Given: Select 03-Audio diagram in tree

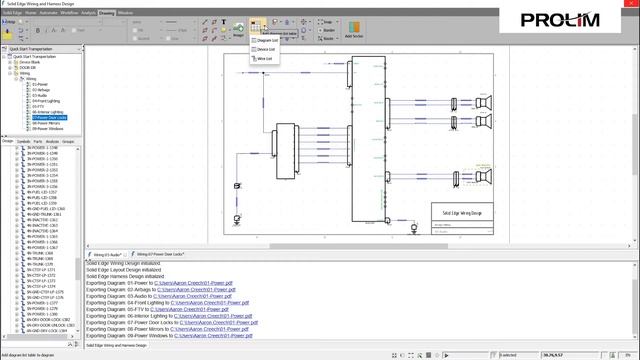Looking at the screenshot, I should (39, 95).
